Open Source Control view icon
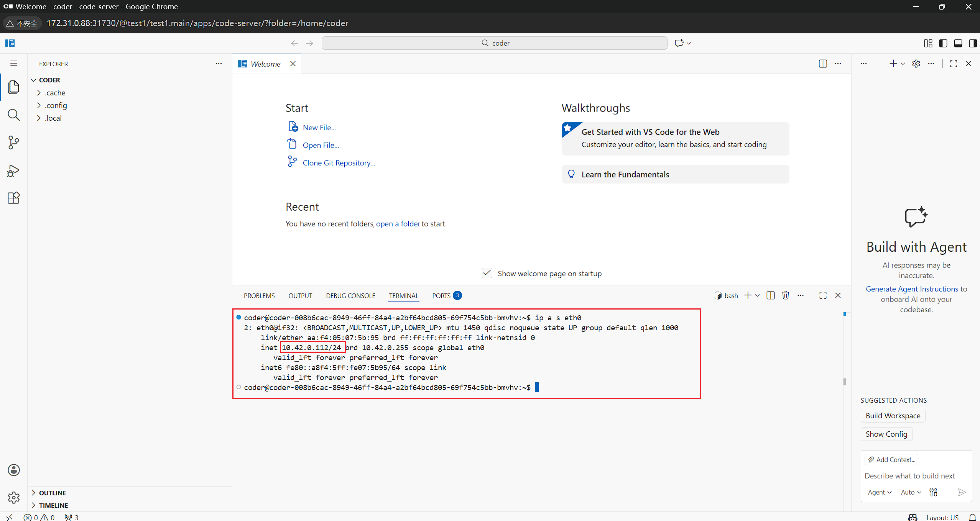 click(14, 143)
